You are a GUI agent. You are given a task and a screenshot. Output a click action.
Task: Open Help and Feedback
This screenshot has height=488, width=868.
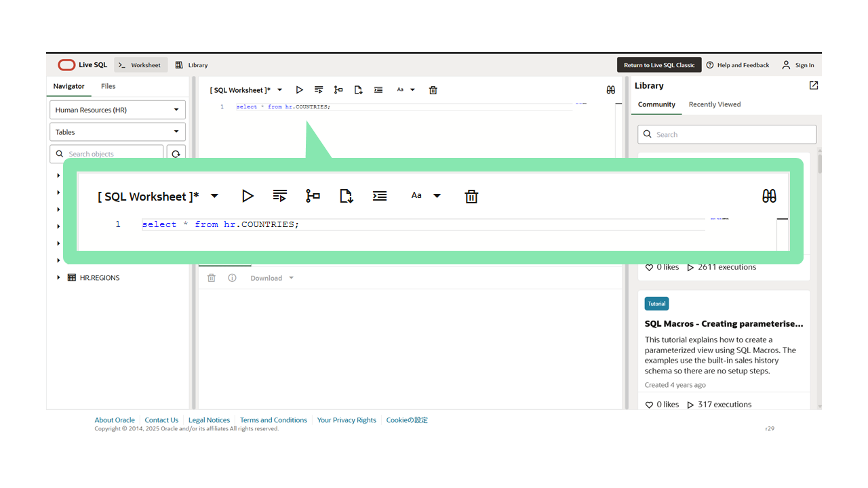[738, 65]
